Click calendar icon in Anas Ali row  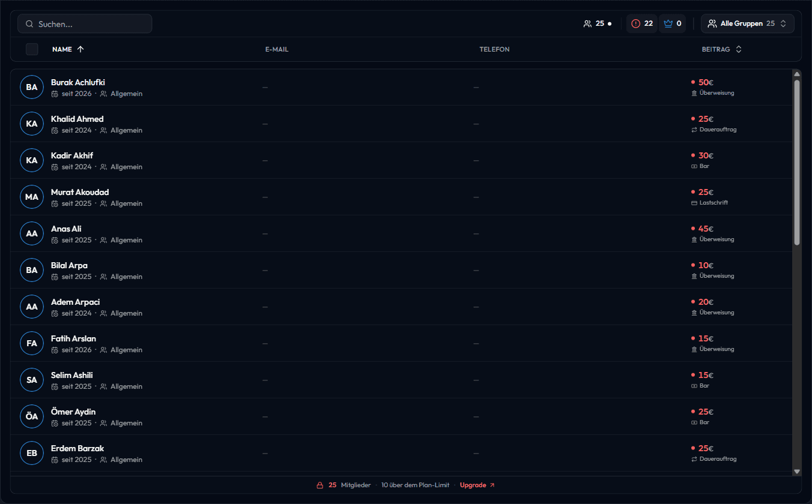55,240
